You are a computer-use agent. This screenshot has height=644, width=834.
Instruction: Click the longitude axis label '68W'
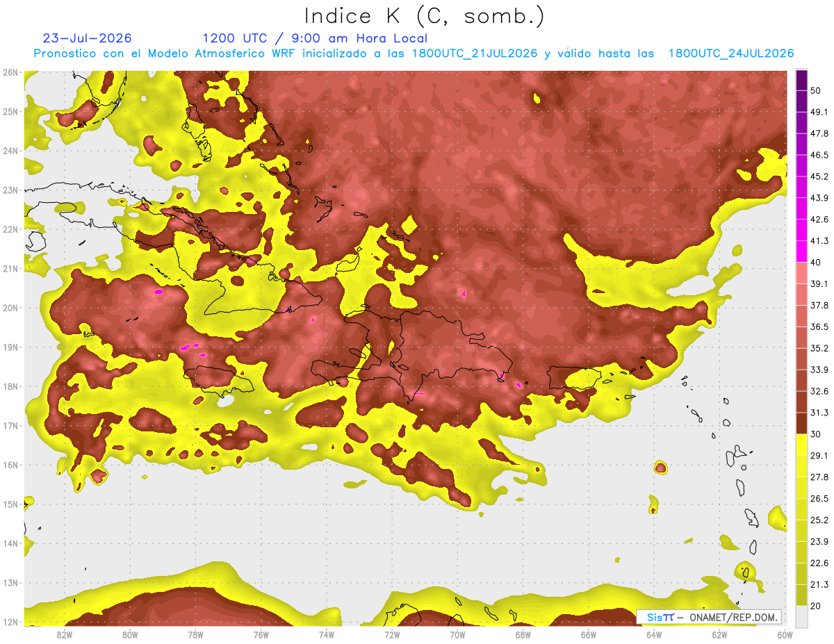tap(523, 634)
